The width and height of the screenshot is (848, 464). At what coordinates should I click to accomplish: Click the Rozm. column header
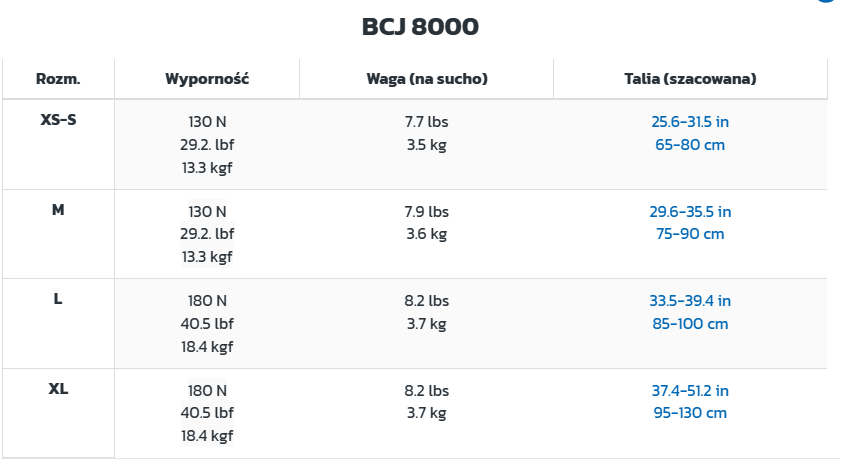pos(58,78)
